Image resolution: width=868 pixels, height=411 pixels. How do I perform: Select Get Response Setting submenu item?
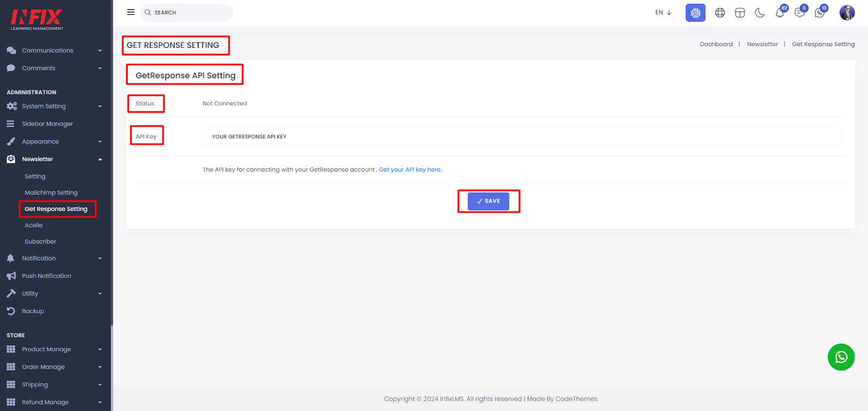pyautogui.click(x=56, y=209)
